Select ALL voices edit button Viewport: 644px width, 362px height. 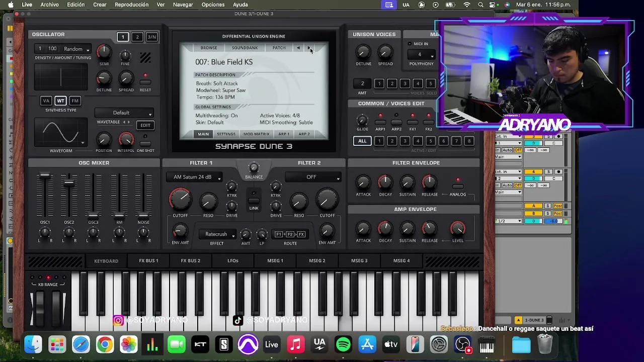[x=362, y=141]
